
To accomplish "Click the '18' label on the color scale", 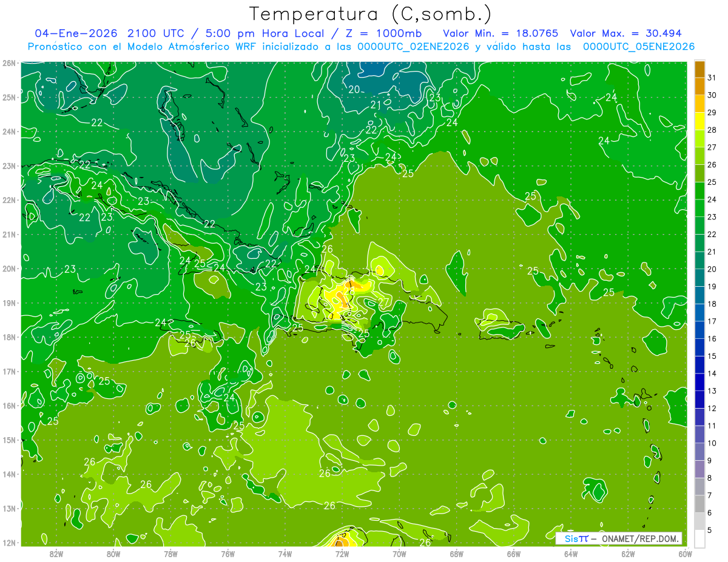I will click(712, 304).
